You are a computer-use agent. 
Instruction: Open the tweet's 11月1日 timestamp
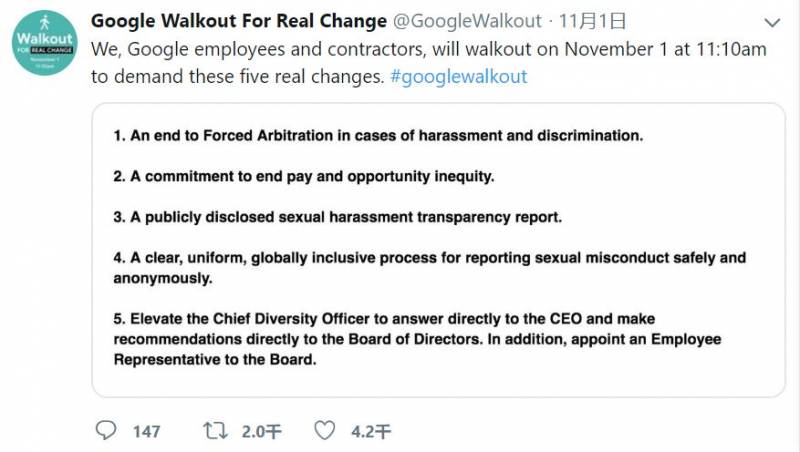tap(578, 20)
